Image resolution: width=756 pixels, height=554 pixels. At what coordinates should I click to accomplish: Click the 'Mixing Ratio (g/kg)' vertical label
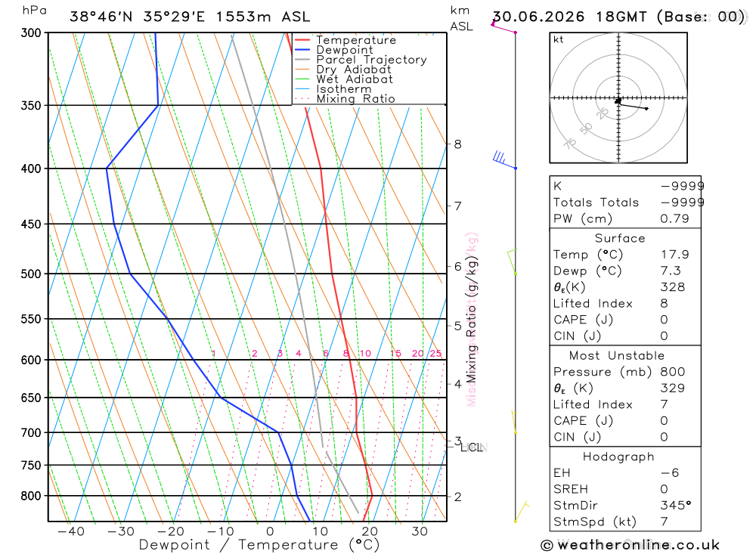tap(471, 320)
